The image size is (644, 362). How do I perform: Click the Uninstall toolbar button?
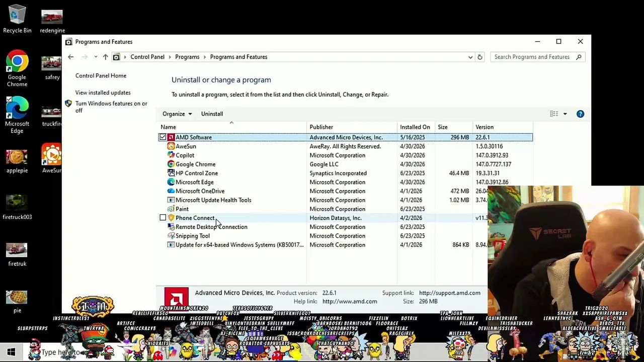(x=212, y=114)
